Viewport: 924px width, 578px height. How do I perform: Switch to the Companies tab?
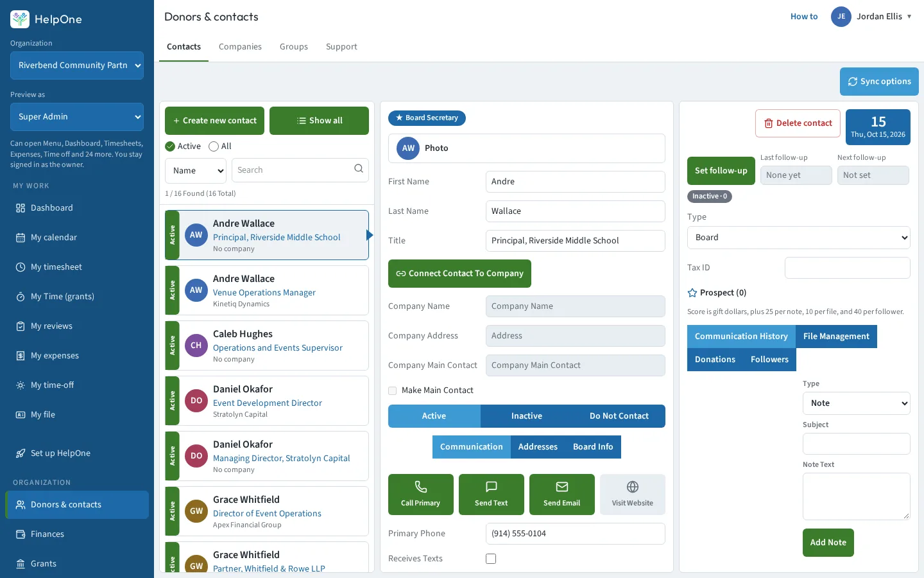(x=240, y=47)
